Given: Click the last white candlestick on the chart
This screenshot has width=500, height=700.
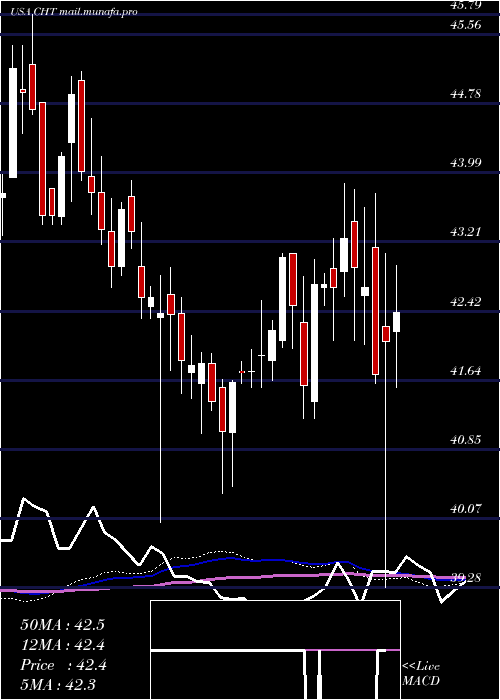Looking at the screenshot, I should point(396,322).
